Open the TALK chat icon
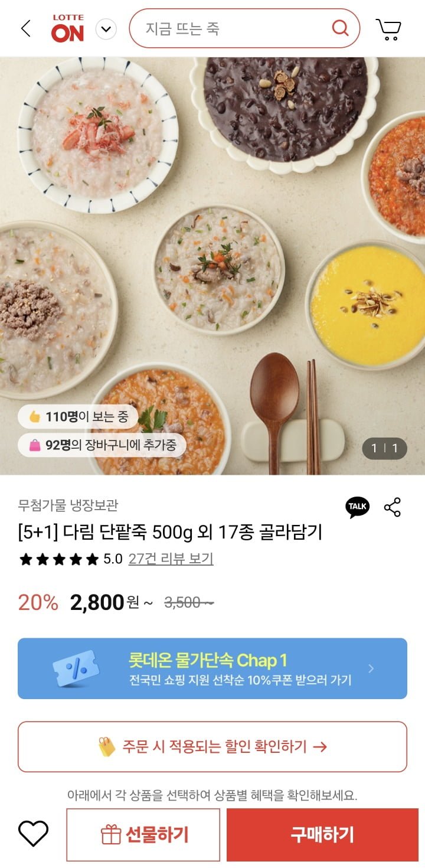The image size is (425, 868). [x=357, y=507]
